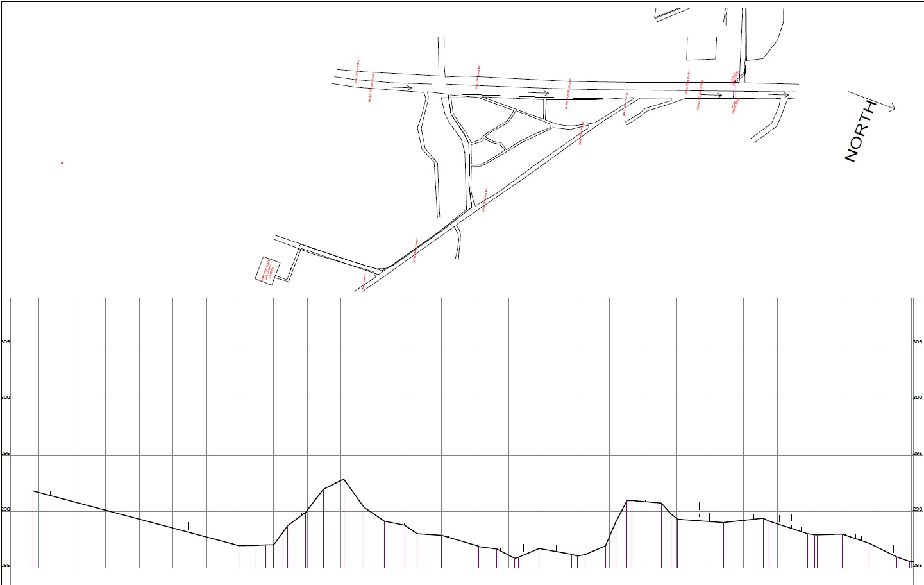Screen dimensions: 924x585
Task: Click the 285 elevation label on right axis
Action: [917, 566]
